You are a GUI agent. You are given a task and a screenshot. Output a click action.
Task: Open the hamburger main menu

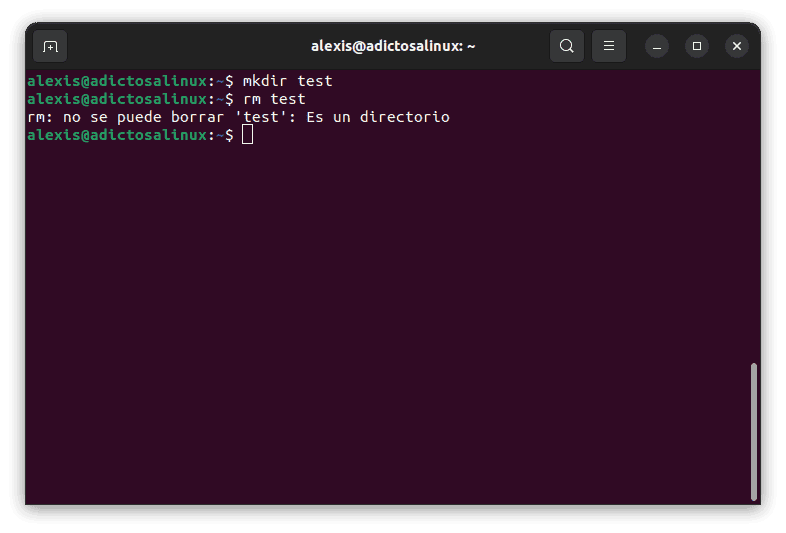pos(608,46)
